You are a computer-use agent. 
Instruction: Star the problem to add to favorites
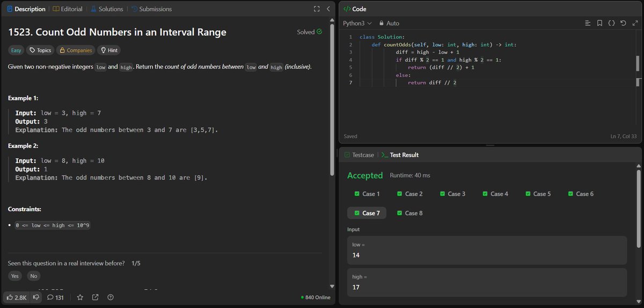80,297
